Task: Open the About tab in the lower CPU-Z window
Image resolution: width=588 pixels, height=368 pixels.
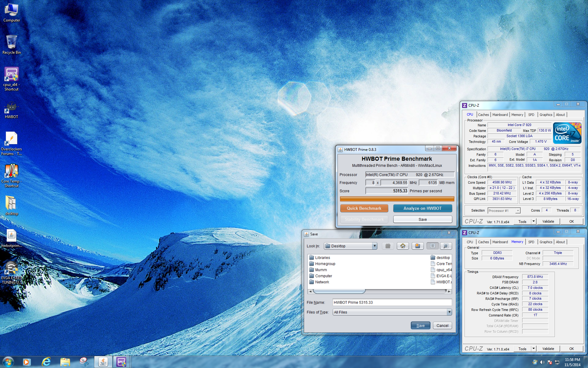Action: pyautogui.click(x=560, y=242)
